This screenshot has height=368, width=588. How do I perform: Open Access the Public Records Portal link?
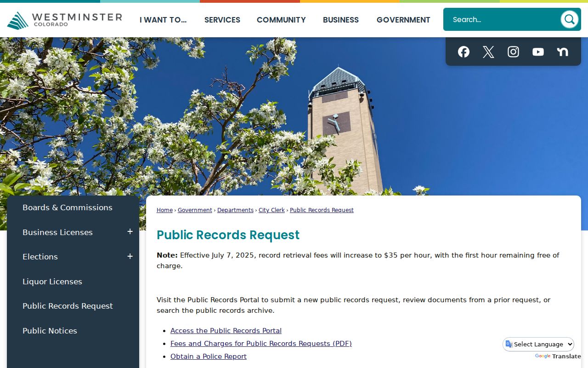[226, 331]
